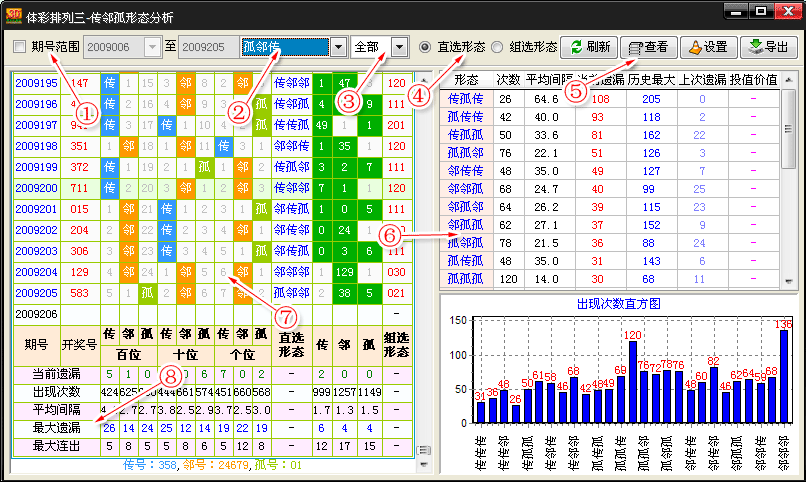Click the left table scrollbar down arrow
The height and width of the screenshot is (482, 806).
click(424, 465)
